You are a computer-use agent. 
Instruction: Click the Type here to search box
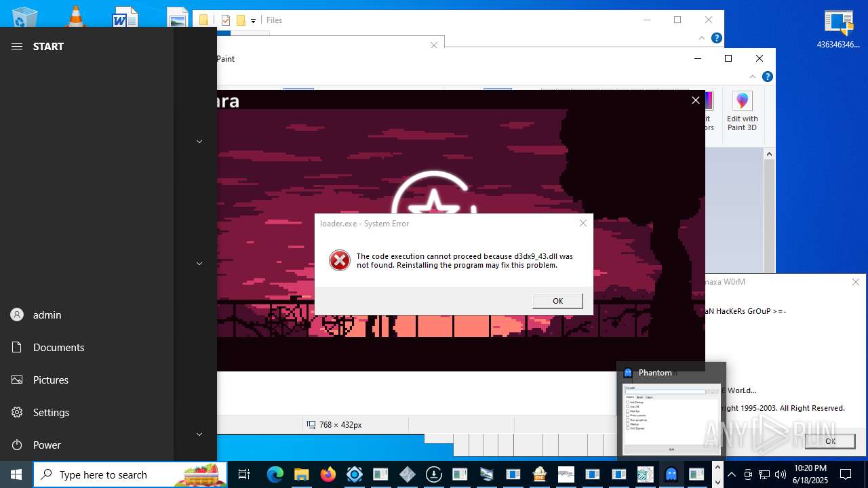click(130, 474)
